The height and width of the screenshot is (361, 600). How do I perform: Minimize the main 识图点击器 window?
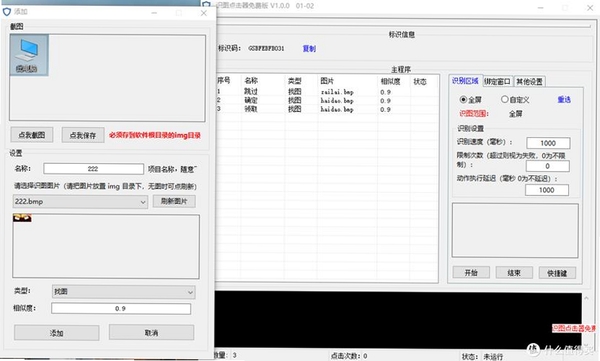541,8
